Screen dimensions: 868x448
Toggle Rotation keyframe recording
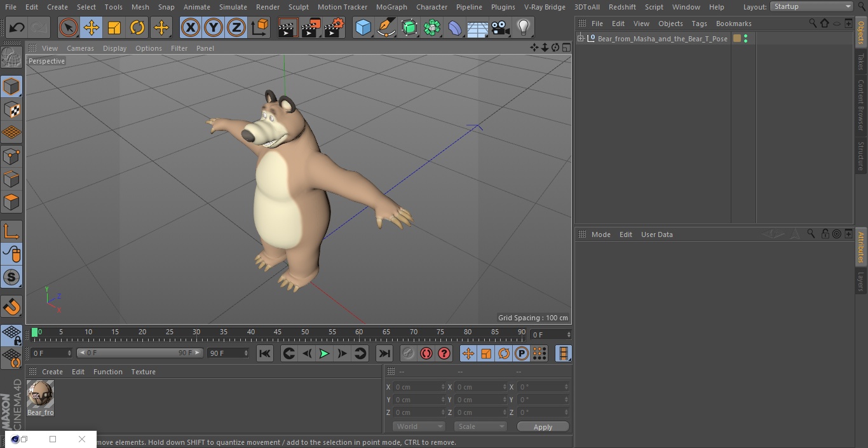pos(504,353)
